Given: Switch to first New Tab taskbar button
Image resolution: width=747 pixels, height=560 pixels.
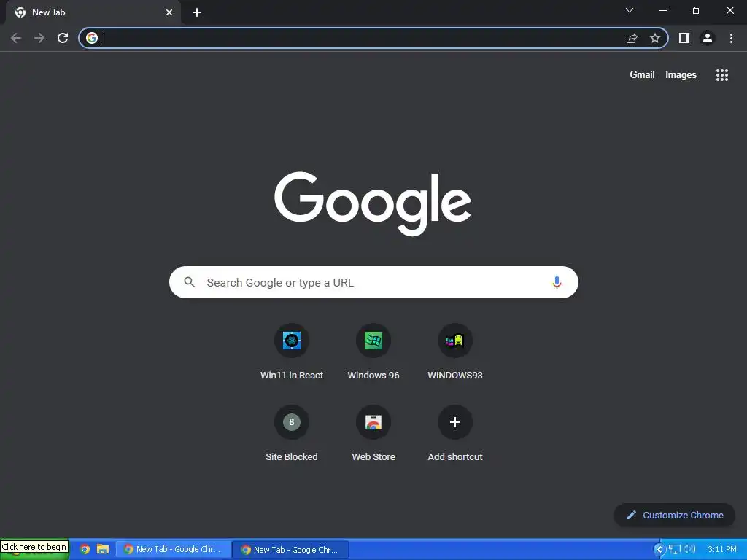Looking at the screenshot, I should coord(174,550).
